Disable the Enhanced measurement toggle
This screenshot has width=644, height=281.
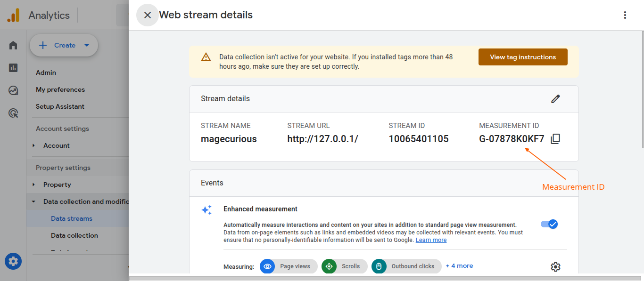point(549,224)
